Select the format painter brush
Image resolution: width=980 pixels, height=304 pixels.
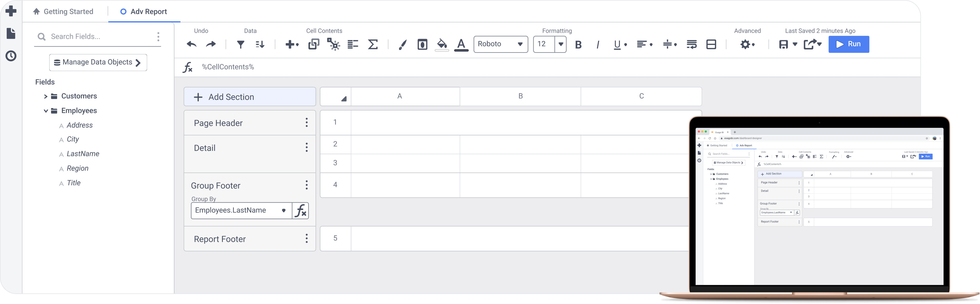click(402, 44)
